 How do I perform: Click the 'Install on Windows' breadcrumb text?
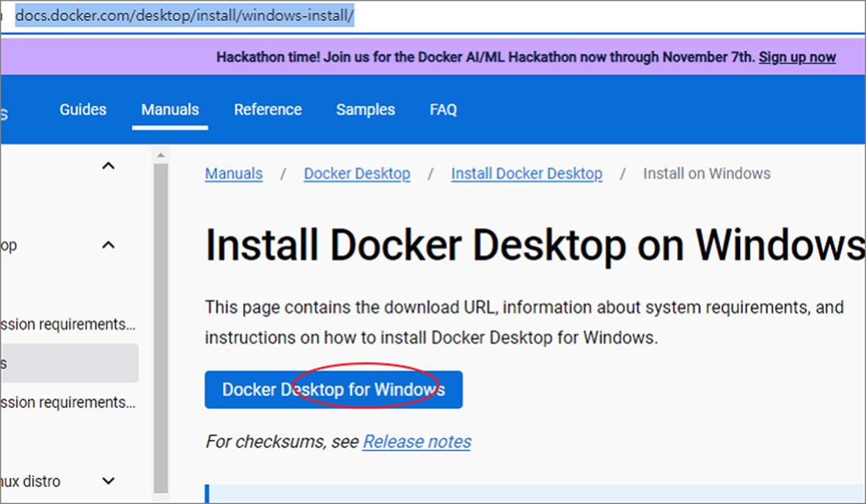pyautogui.click(x=706, y=174)
